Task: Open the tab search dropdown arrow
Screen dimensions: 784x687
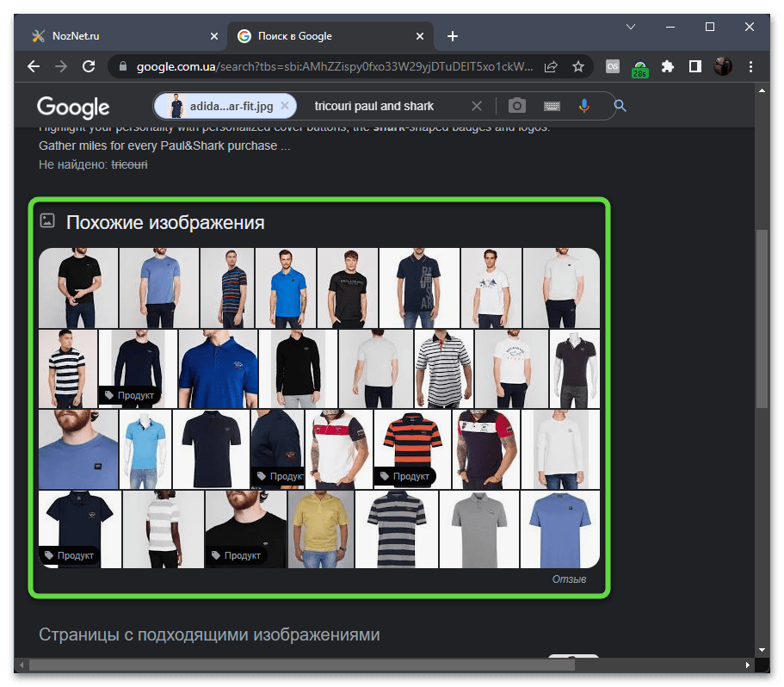Action: (631, 27)
